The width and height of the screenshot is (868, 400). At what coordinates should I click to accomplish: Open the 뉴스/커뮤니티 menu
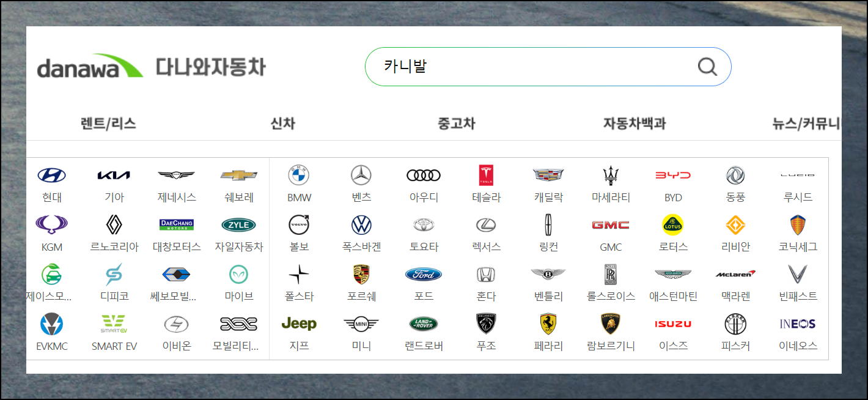[807, 123]
